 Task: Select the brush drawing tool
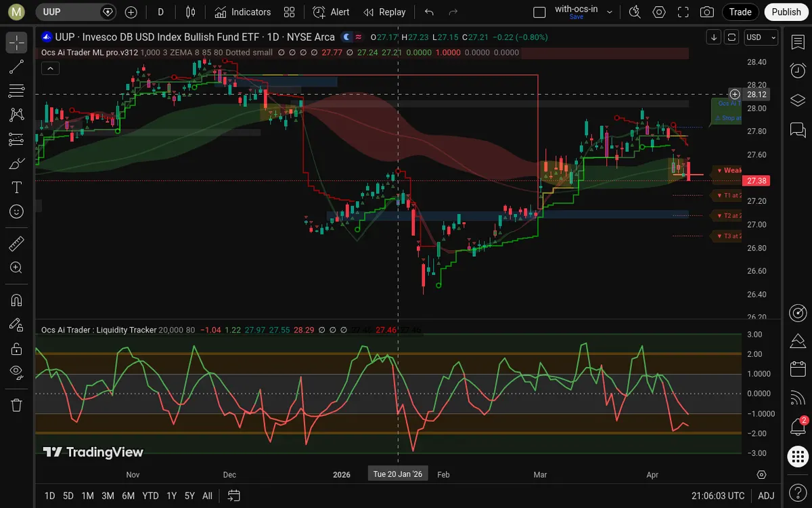[17, 163]
